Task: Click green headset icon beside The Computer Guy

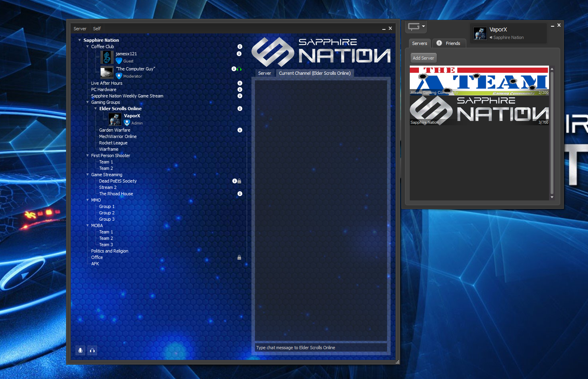Action: click(x=239, y=69)
